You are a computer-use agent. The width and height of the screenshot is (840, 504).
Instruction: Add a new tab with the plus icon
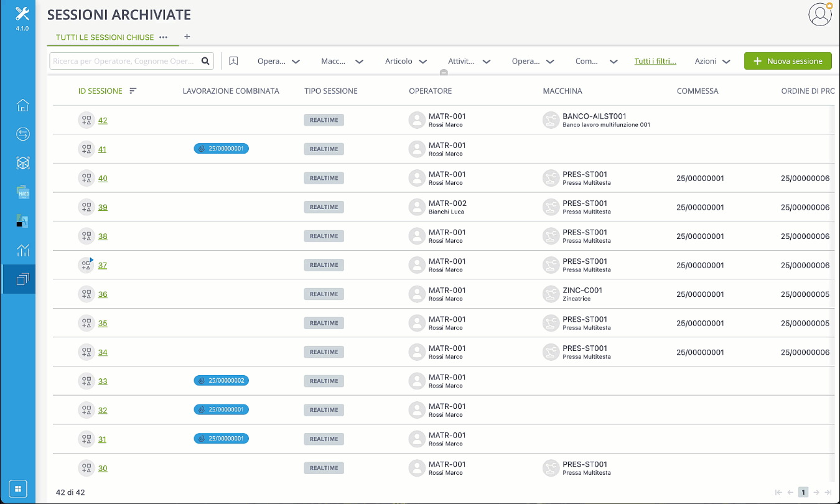[x=187, y=37]
